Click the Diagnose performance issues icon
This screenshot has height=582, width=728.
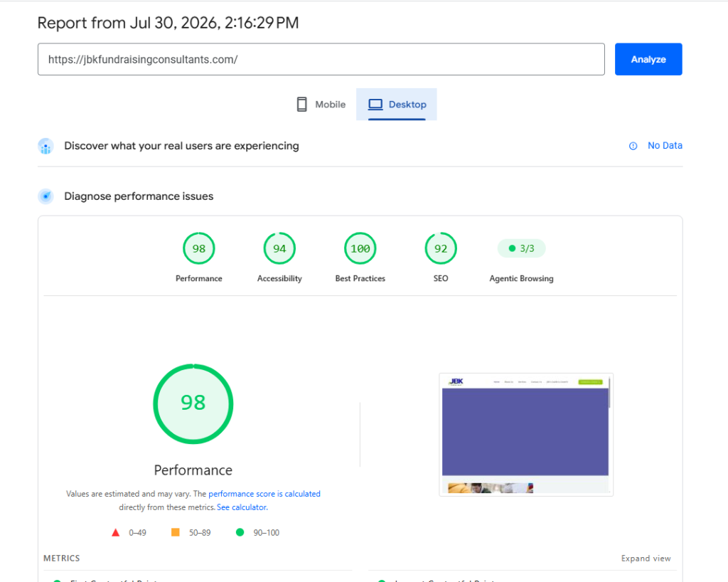[45, 196]
